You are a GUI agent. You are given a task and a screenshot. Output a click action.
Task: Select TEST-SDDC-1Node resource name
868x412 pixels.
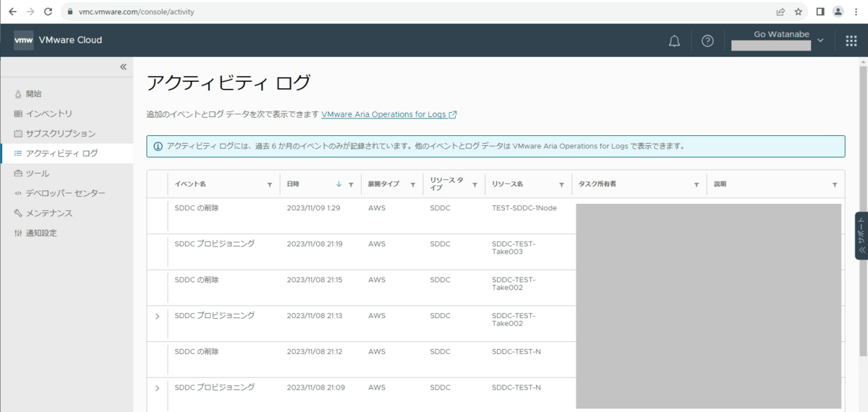[524, 207]
